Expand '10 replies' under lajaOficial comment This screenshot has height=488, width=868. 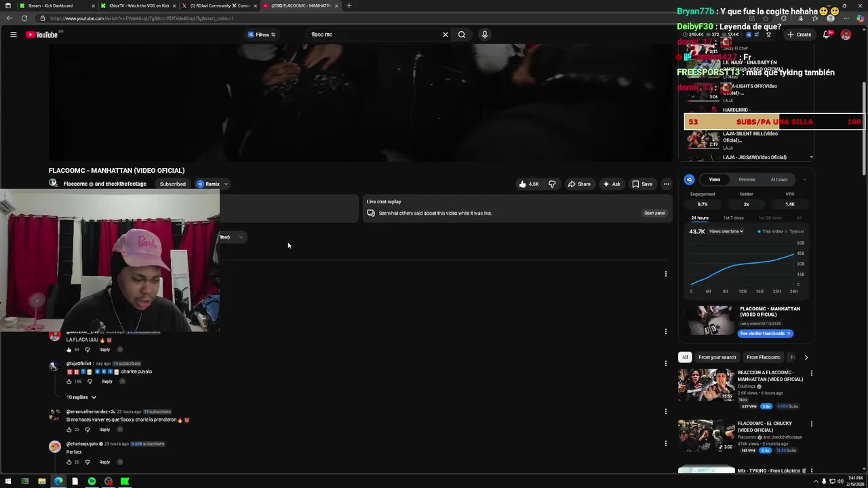pos(81,397)
